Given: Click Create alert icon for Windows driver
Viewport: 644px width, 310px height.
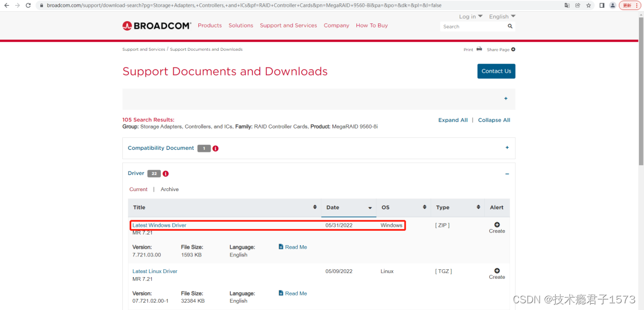Looking at the screenshot, I should [x=497, y=225].
